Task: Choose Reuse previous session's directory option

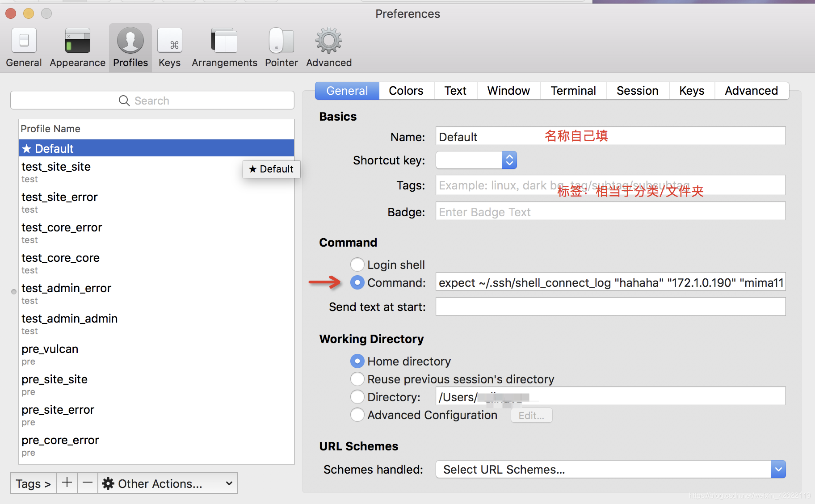Action: pyautogui.click(x=357, y=379)
